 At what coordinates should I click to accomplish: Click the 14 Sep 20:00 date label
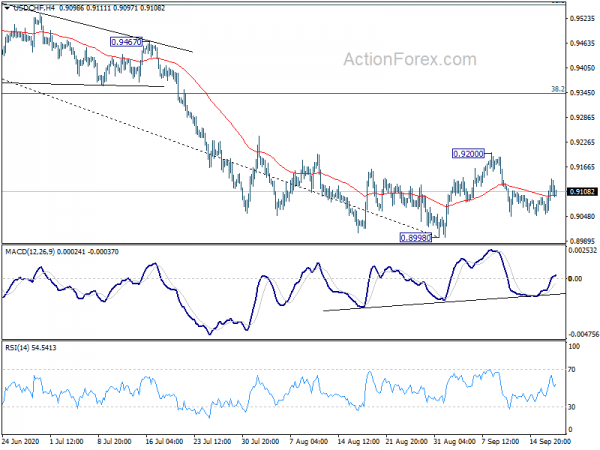point(550,441)
